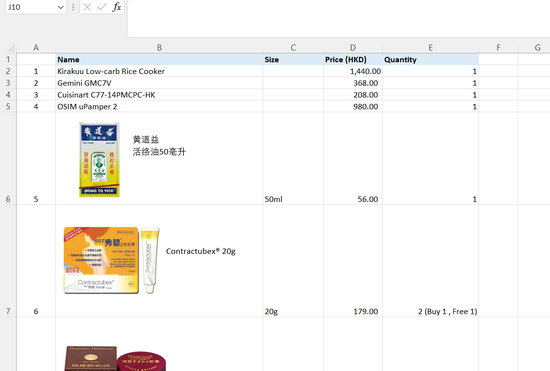Select the Price (HKD) header cell
Screen dimensions: 550x371
(353, 60)
